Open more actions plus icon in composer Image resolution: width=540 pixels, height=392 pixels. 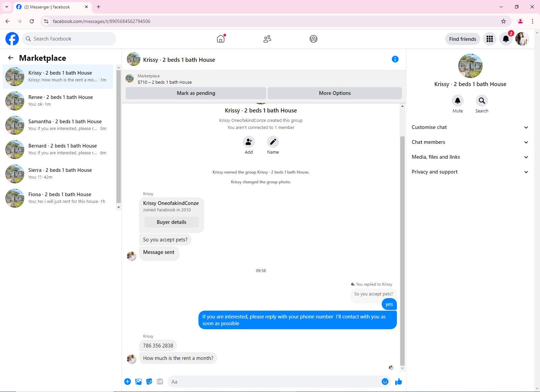pos(128,382)
